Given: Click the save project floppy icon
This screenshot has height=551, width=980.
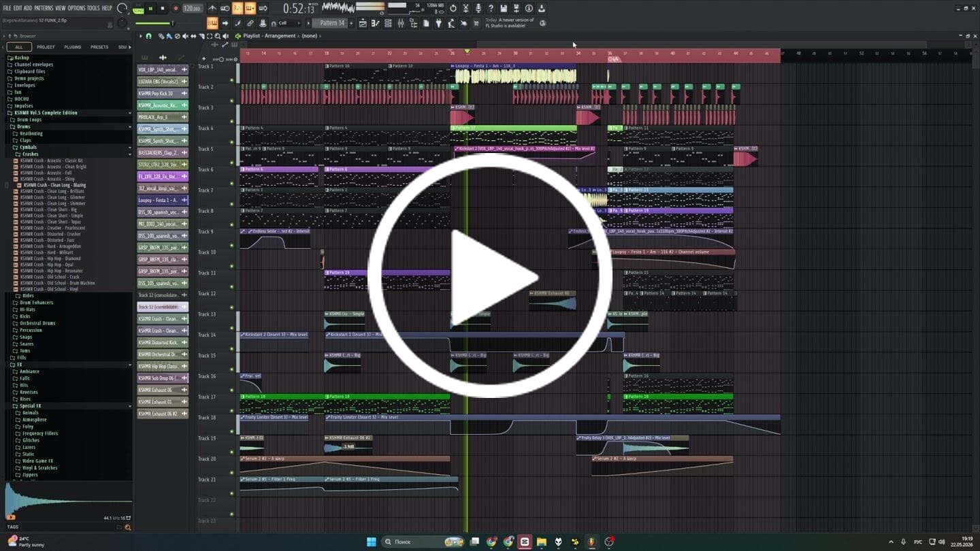Looking at the screenshot, I should [x=504, y=8].
